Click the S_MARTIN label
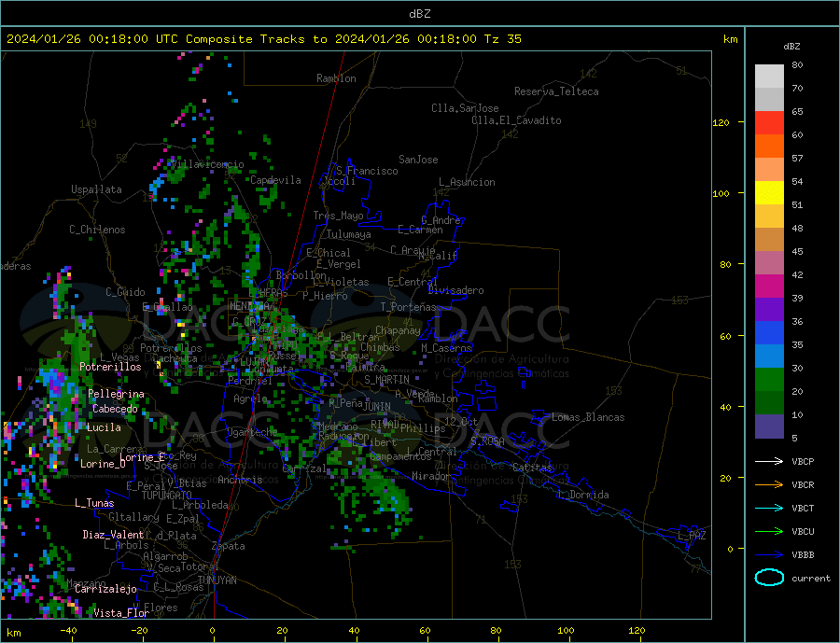840x643 pixels. click(x=386, y=380)
